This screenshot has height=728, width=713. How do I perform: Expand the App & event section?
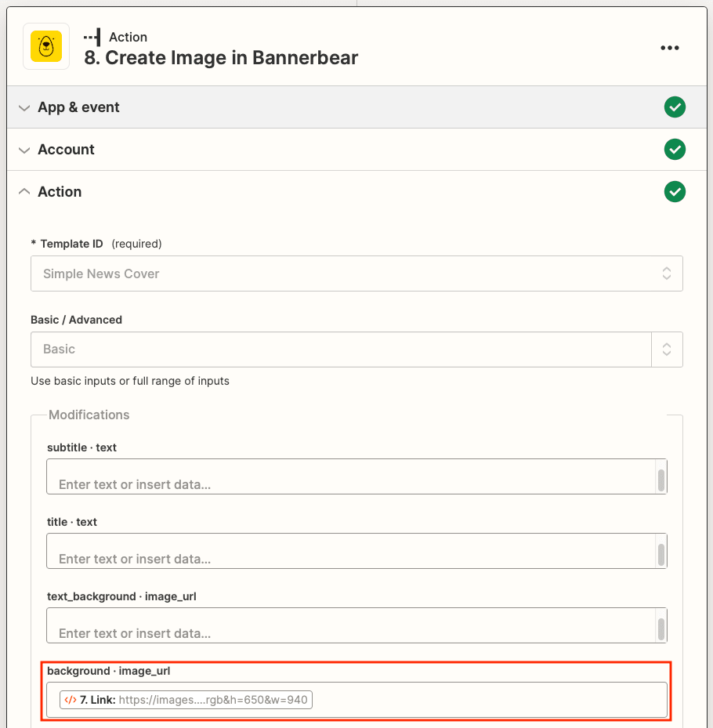24,107
